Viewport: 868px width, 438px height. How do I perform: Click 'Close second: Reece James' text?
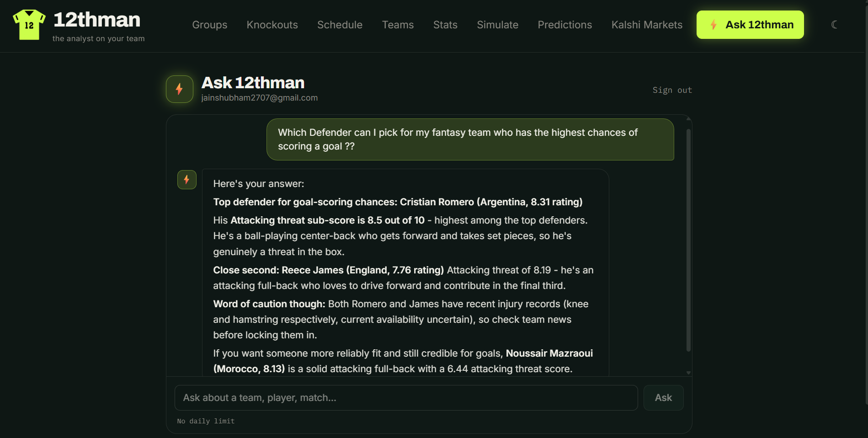point(328,270)
